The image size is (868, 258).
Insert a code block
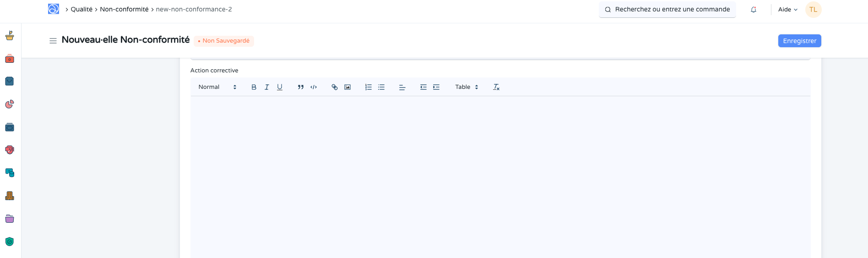pos(314,87)
